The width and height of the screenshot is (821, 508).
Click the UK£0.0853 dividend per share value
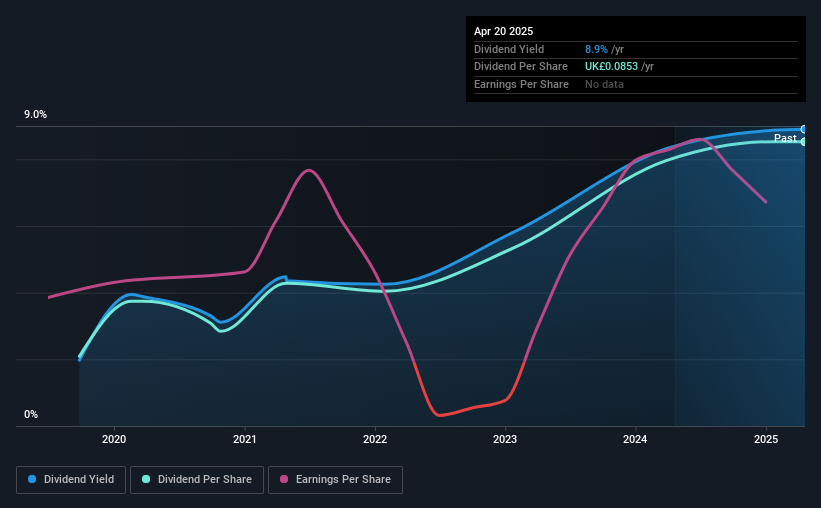(x=612, y=67)
